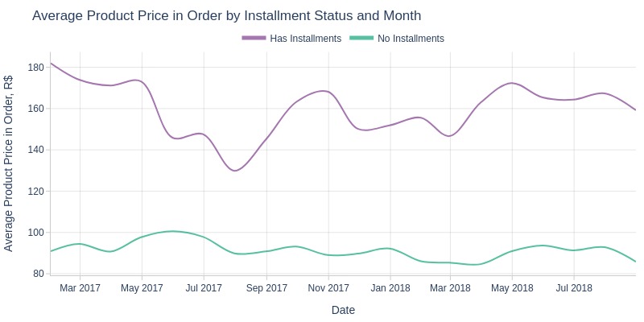Click the purple line's lowest dip near Aug 2017
644x322 pixels.
click(x=234, y=171)
